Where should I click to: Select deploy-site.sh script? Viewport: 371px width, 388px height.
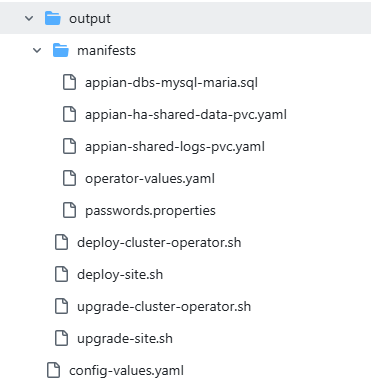120,275
